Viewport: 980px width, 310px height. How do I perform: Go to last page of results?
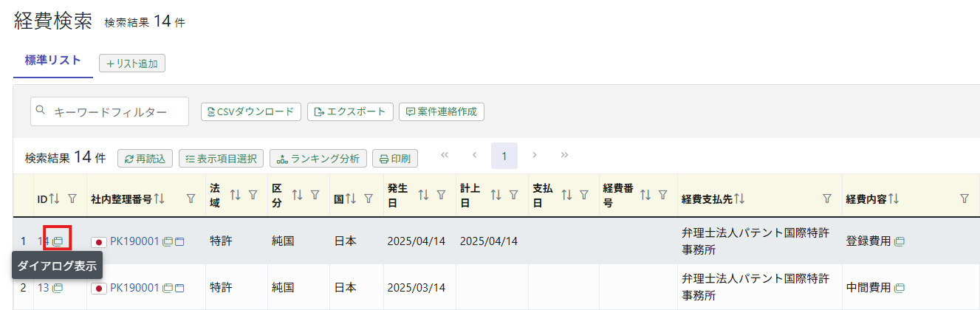564,155
